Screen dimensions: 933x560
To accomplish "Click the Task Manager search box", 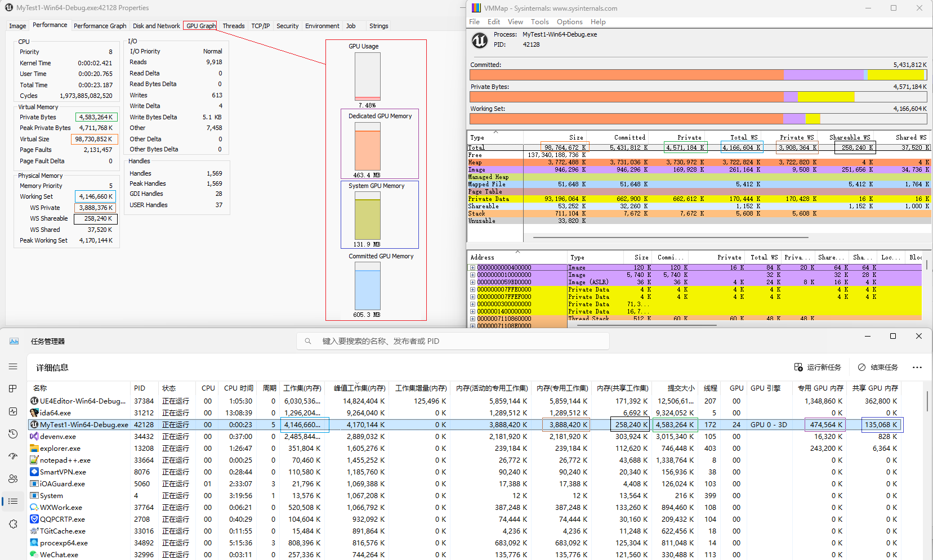I will [x=453, y=341].
